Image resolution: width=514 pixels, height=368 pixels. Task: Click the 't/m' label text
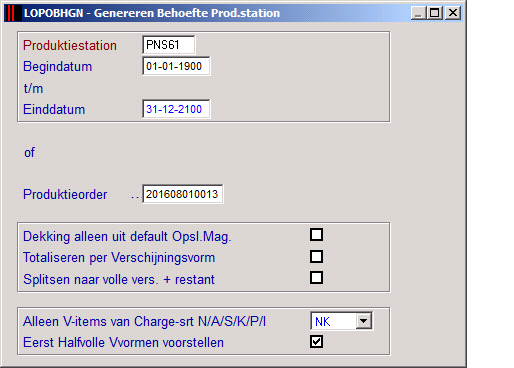(x=33, y=88)
